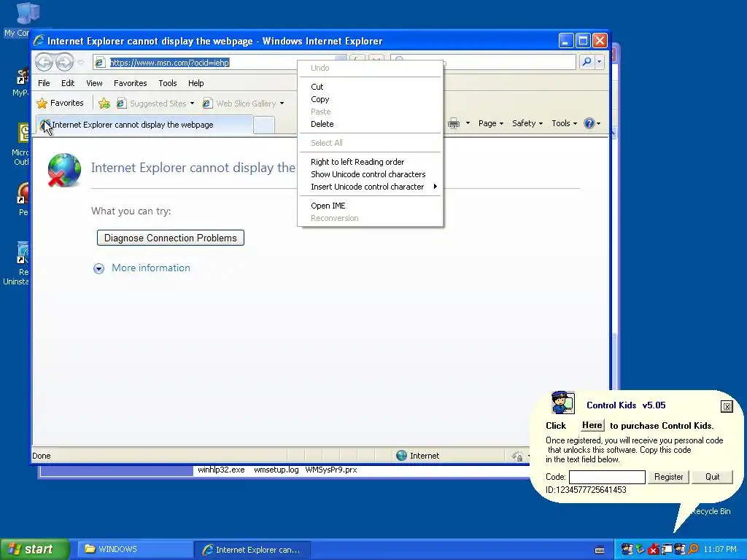Open Suggested Sites link
This screenshot has height=560, width=747.
tap(152, 104)
